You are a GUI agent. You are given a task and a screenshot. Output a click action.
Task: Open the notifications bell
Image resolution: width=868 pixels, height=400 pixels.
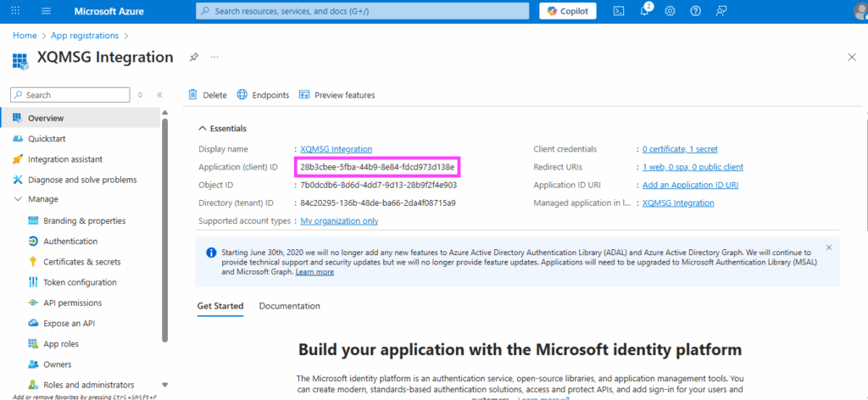644,11
